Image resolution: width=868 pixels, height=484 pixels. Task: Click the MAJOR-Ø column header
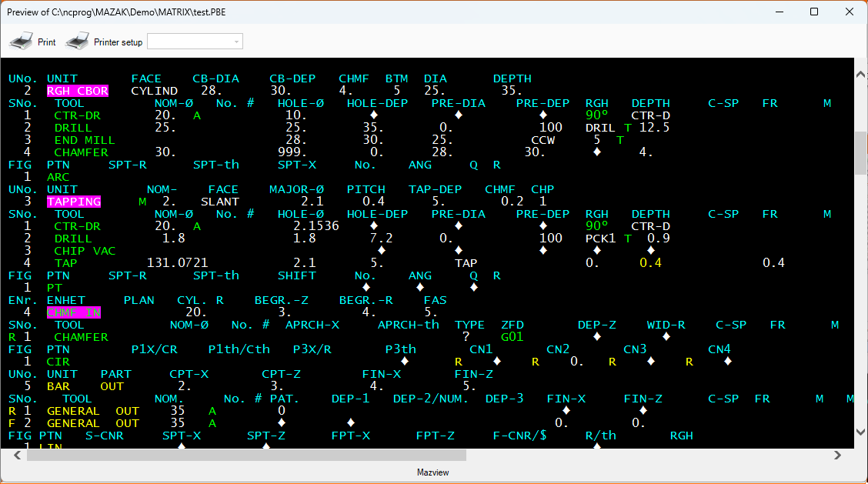297,189
